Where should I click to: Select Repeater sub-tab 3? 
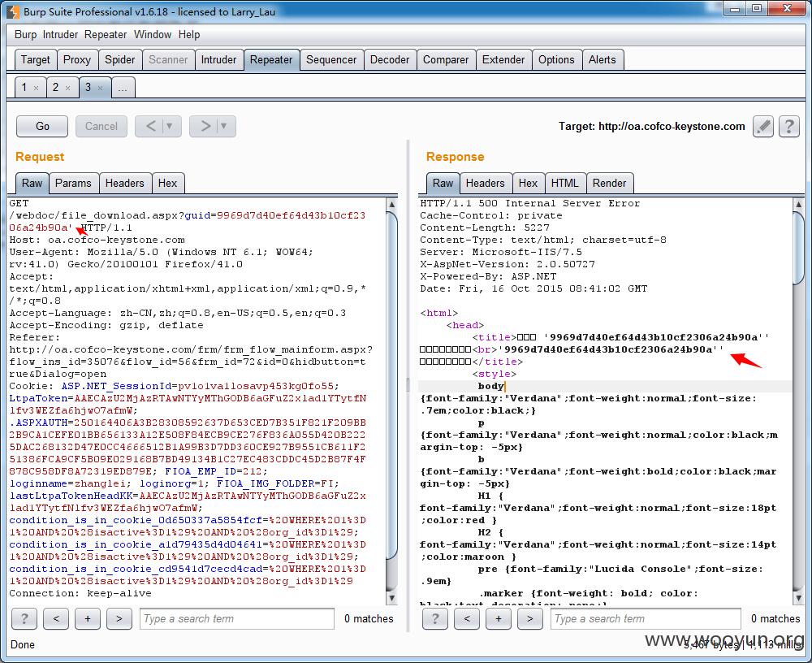[x=88, y=87]
